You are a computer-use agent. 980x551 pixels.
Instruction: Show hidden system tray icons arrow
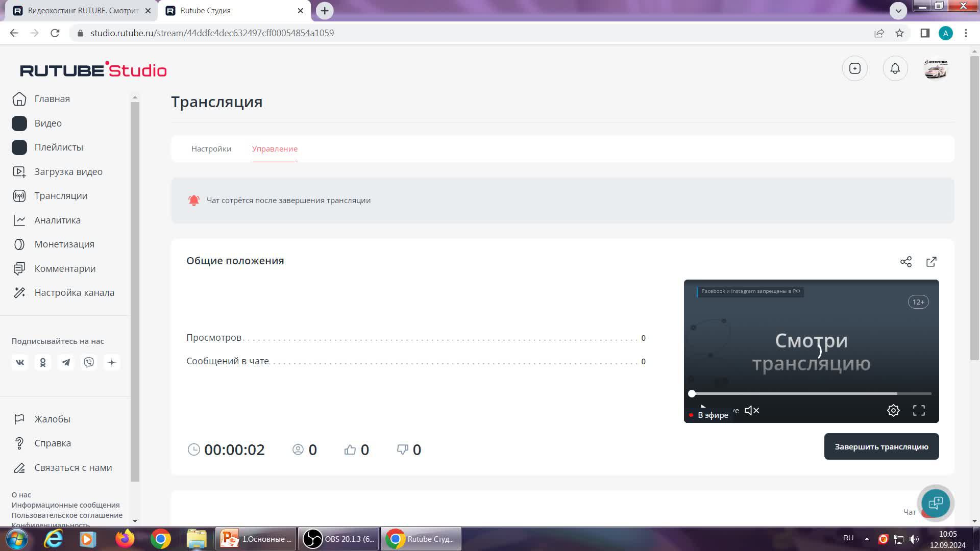[x=867, y=539]
